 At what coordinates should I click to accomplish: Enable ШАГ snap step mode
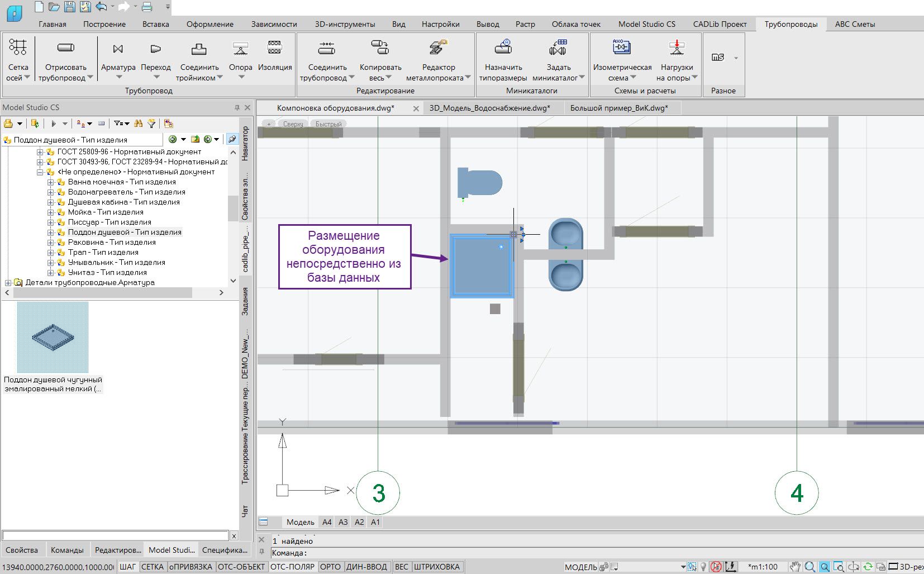(x=127, y=567)
